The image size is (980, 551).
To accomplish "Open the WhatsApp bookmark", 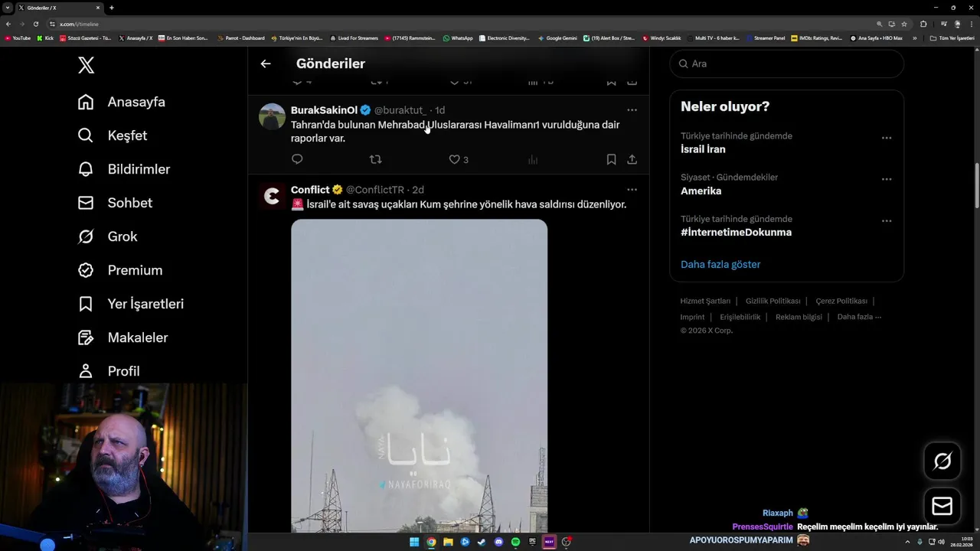I will coord(458,37).
